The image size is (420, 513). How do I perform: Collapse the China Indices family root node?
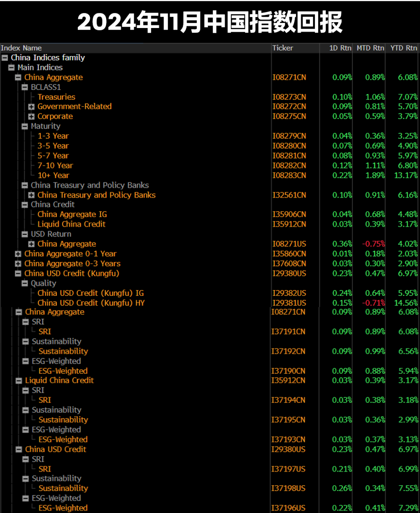click(5, 58)
